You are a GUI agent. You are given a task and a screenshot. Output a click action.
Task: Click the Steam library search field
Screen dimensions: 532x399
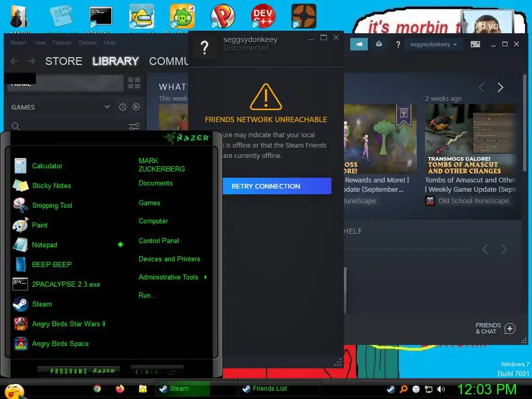point(70,127)
